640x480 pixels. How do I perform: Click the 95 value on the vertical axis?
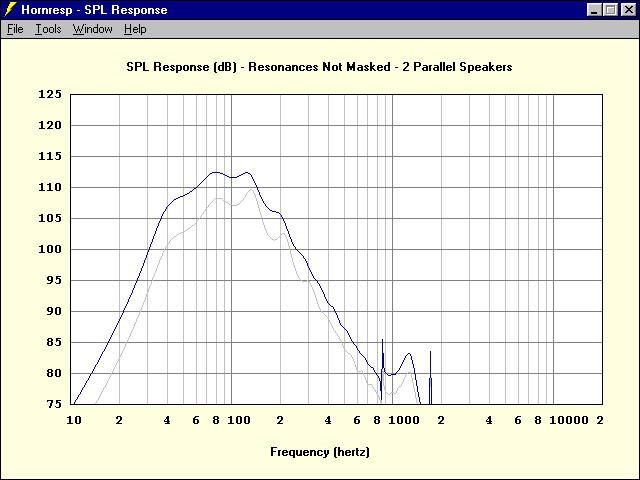pyautogui.click(x=54, y=280)
